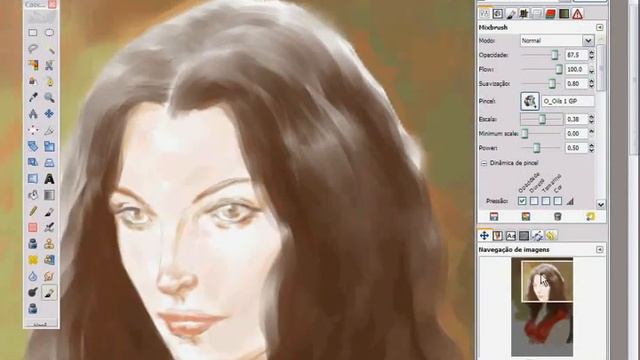Open the Modo Normal dropdown

557,40
